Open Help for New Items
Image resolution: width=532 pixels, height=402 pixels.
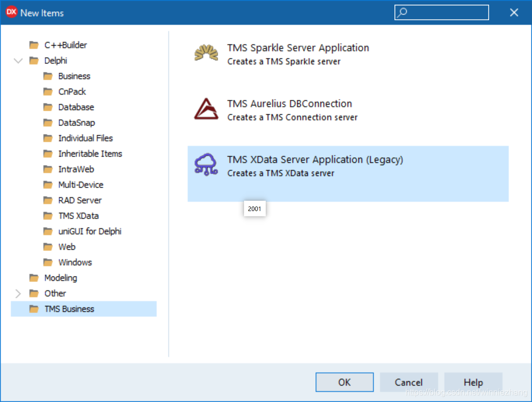coord(473,382)
